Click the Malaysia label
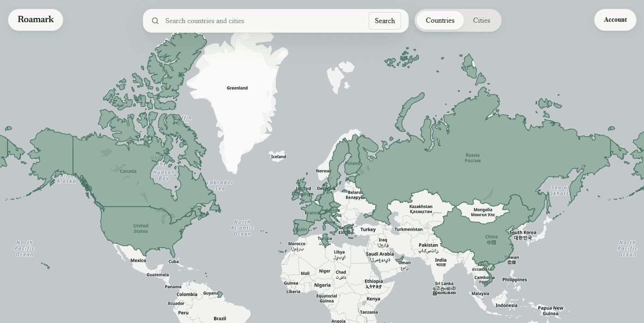Viewport: 644px width, 323px height. click(x=480, y=293)
